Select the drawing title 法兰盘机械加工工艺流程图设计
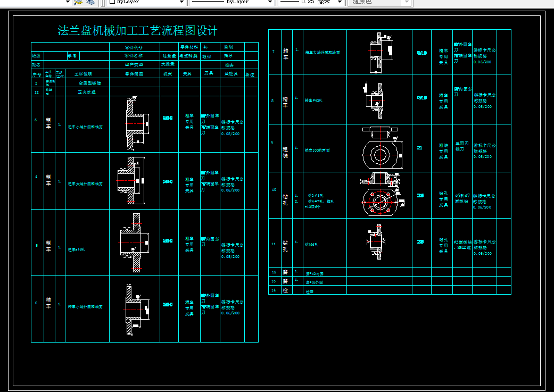This screenshot has height=392, width=554. click(138, 31)
